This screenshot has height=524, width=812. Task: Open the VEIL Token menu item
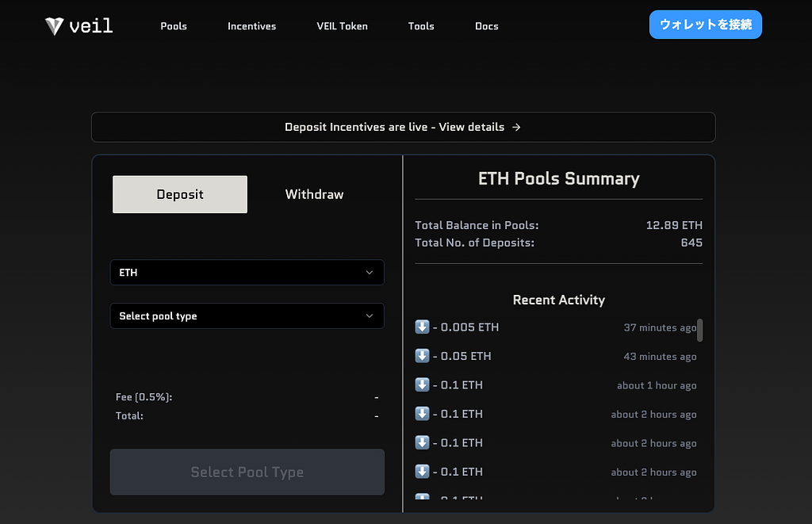(342, 26)
